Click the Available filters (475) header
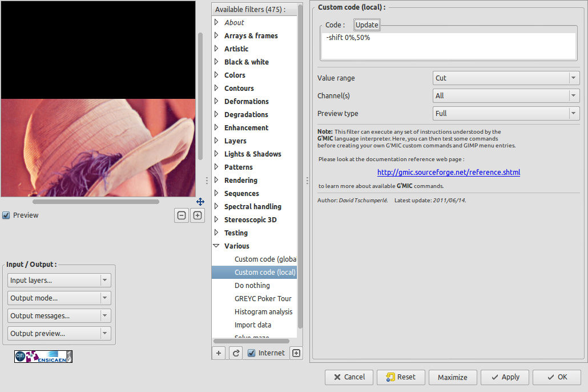The width and height of the screenshot is (588, 392). tap(254, 9)
